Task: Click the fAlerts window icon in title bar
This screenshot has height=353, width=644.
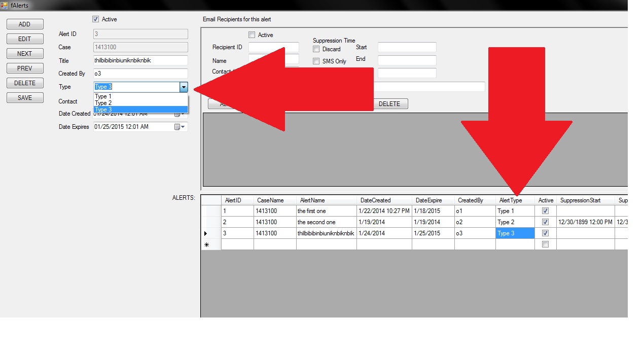Action: (x=4, y=5)
